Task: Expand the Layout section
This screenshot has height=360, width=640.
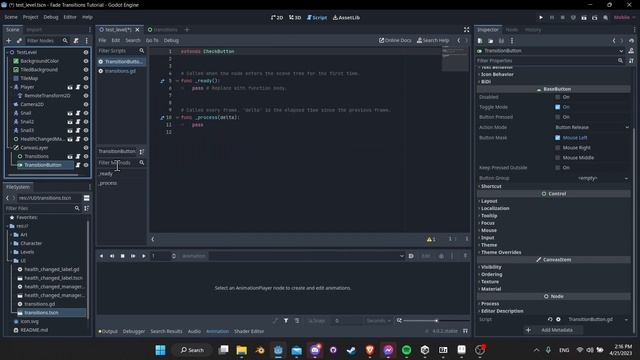Action: point(489,201)
